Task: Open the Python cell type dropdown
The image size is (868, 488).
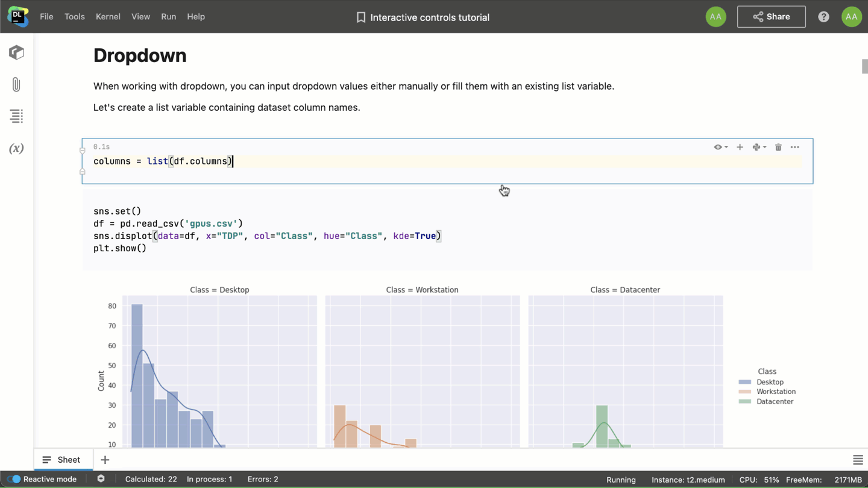Action: 759,147
